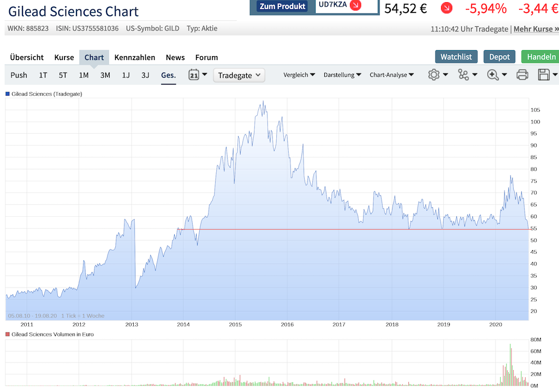Add stock via the Watchlist button
The image size is (559, 392).
point(456,56)
